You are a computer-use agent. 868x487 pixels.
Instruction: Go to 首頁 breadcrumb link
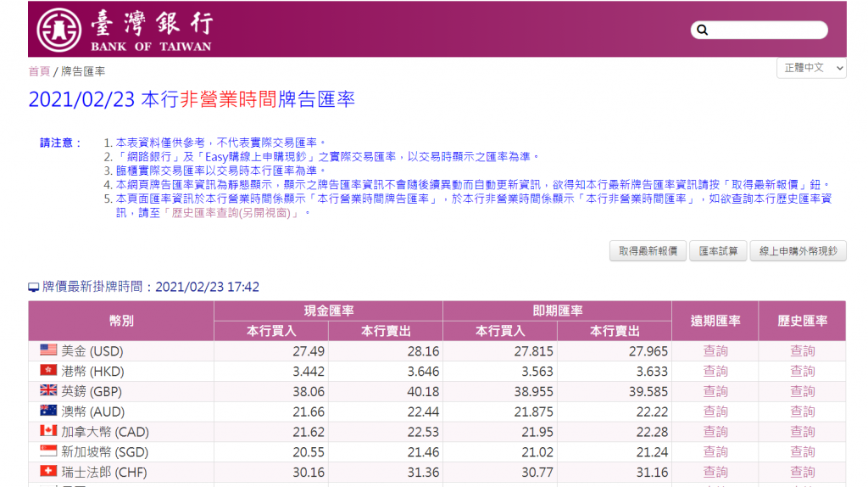click(39, 71)
